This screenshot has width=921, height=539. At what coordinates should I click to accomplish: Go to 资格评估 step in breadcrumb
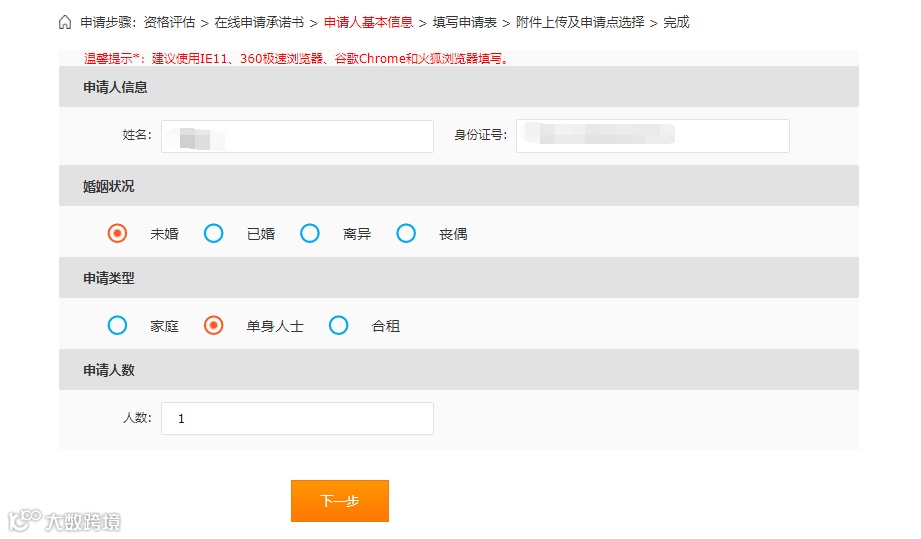click(169, 22)
